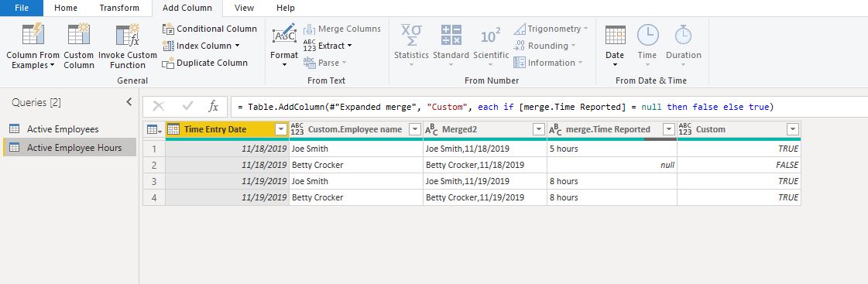Image resolution: width=868 pixels, height=284 pixels.
Task: Open the Parse dropdown
Action: [x=325, y=63]
